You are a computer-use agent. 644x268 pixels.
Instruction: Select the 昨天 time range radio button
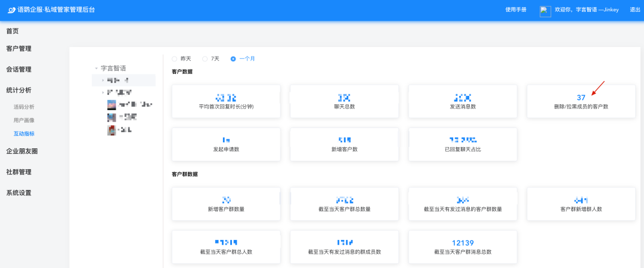(174, 58)
